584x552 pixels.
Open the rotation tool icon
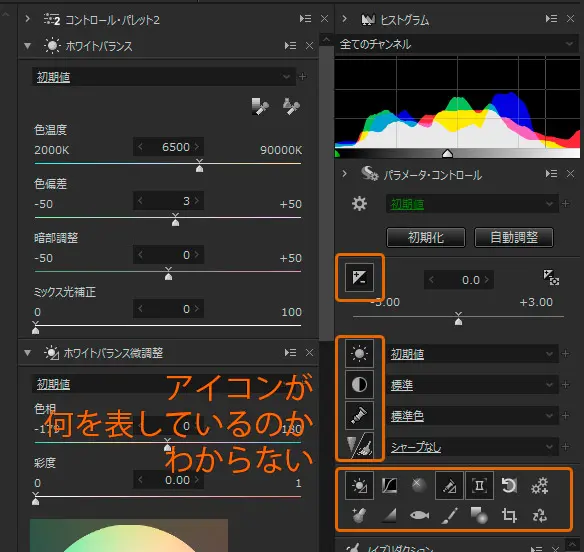click(x=509, y=485)
